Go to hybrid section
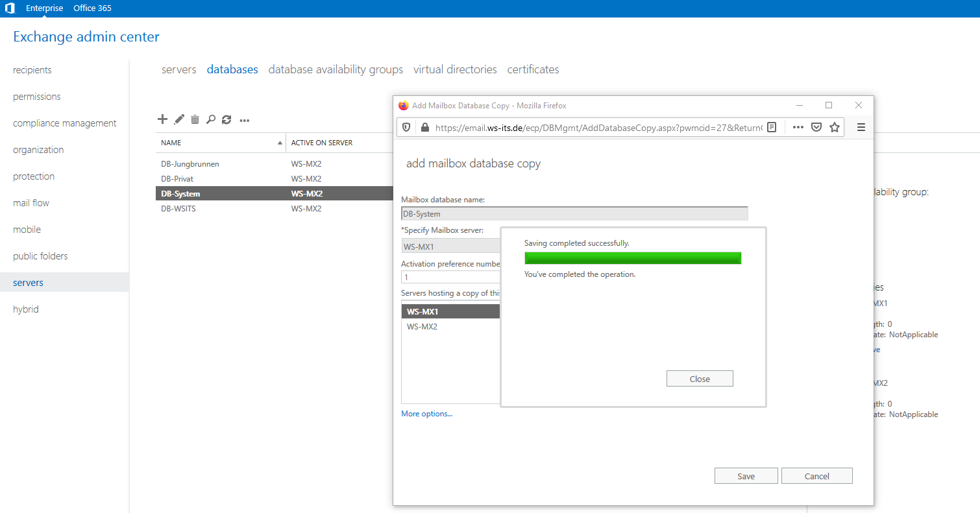The width and height of the screenshot is (980, 513). (26, 309)
